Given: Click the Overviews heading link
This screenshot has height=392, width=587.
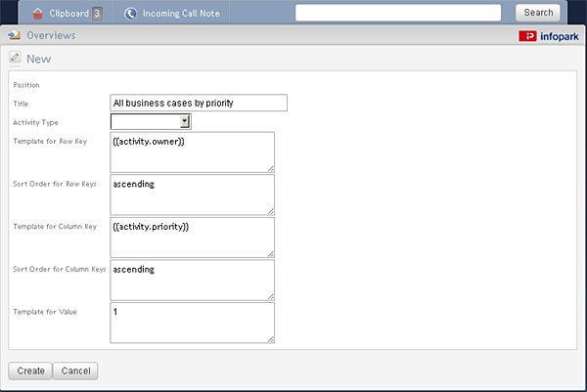Looking at the screenshot, I should coord(51,35).
